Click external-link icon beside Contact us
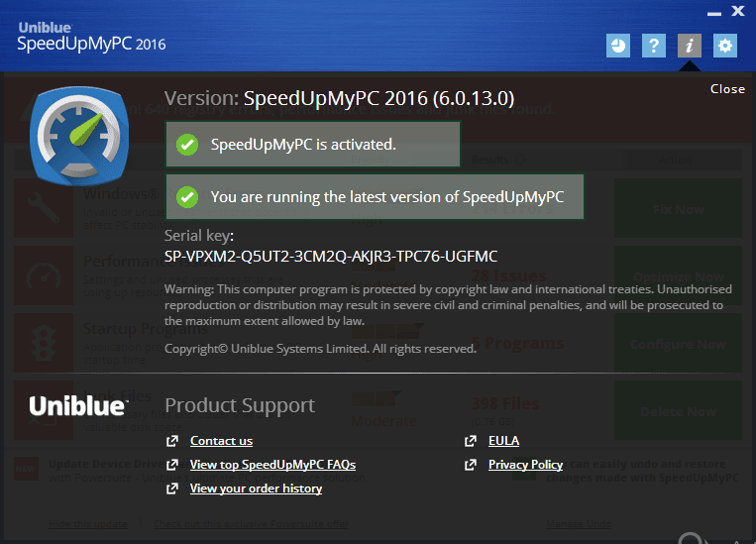 pos(172,441)
